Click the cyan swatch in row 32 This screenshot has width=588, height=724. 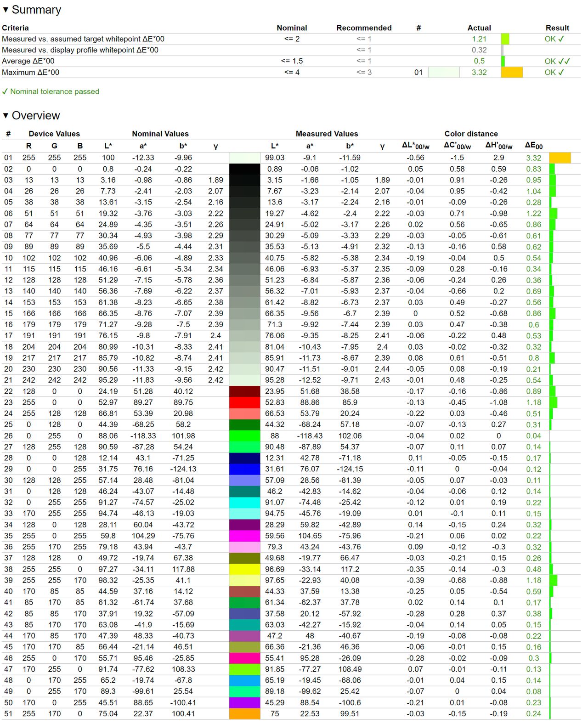244,503
